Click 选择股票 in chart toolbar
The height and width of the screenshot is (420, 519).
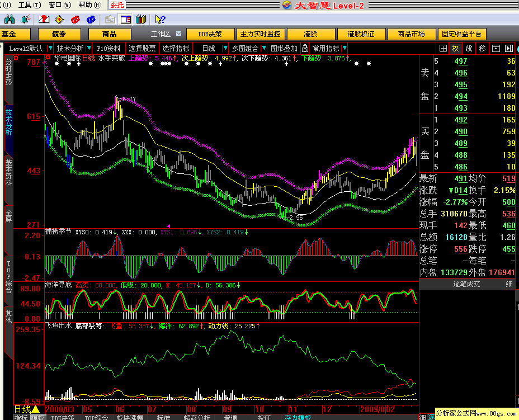(x=142, y=48)
